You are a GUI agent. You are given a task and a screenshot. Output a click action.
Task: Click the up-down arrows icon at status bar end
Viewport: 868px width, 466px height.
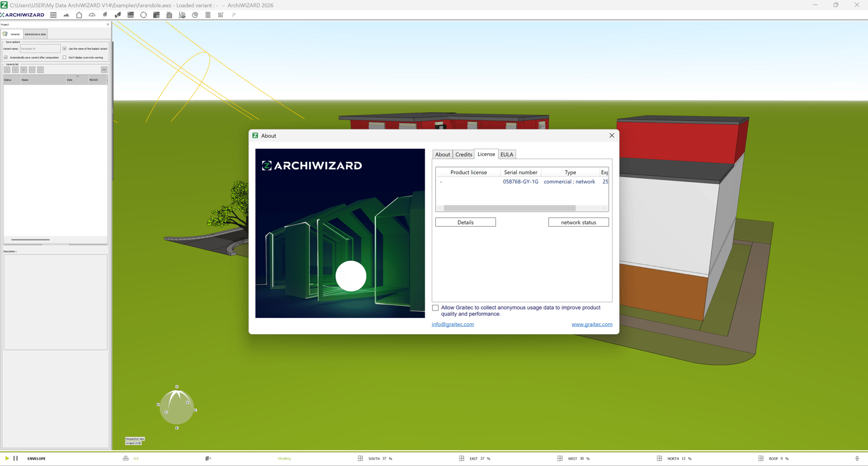point(857,458)
